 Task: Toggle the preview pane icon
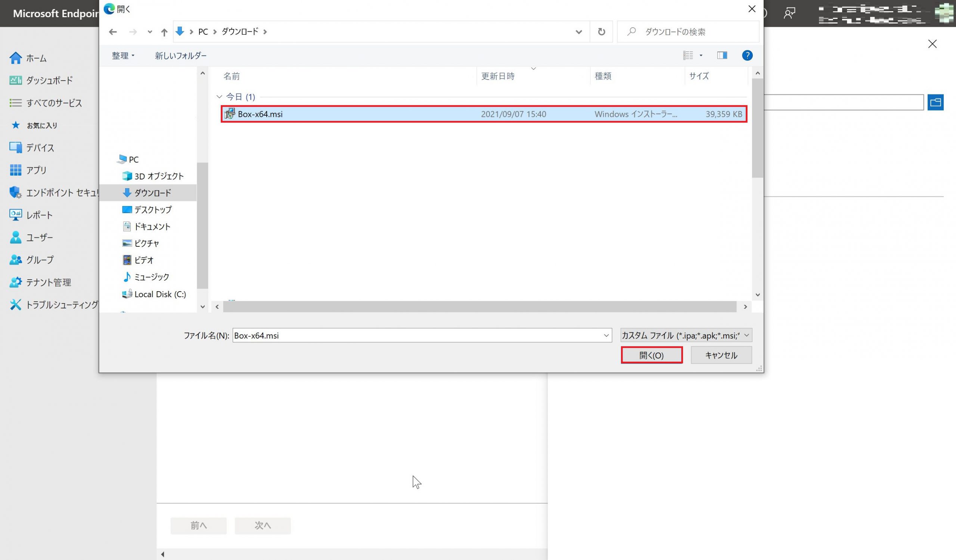pos(722,55)
